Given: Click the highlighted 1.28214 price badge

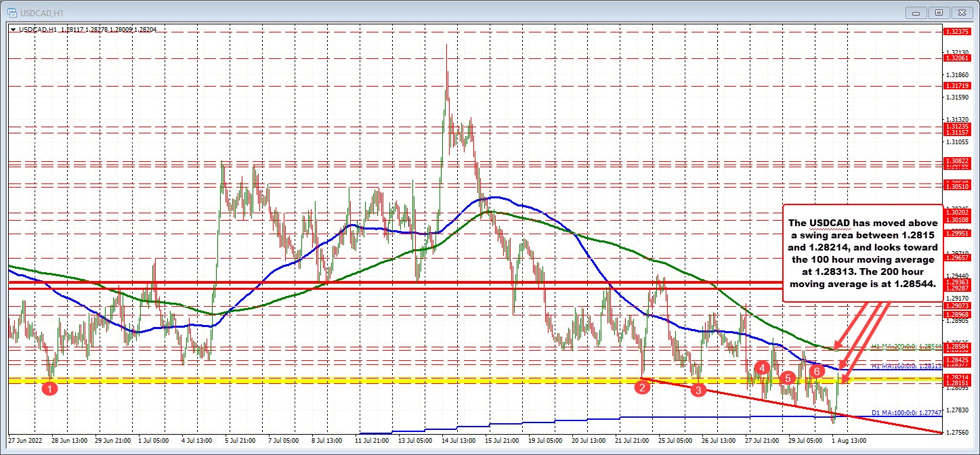Looking at the screenshot, I should tap(958, 377).
